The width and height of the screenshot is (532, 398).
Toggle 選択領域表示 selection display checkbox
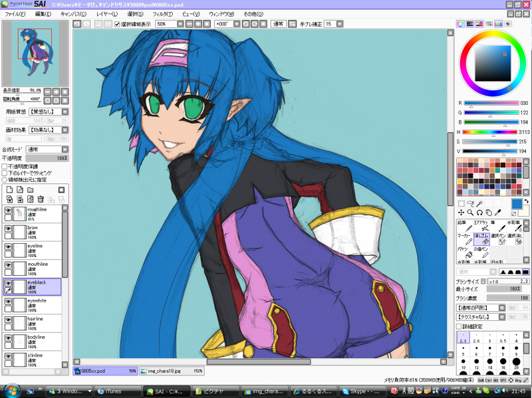click(118, 24)
